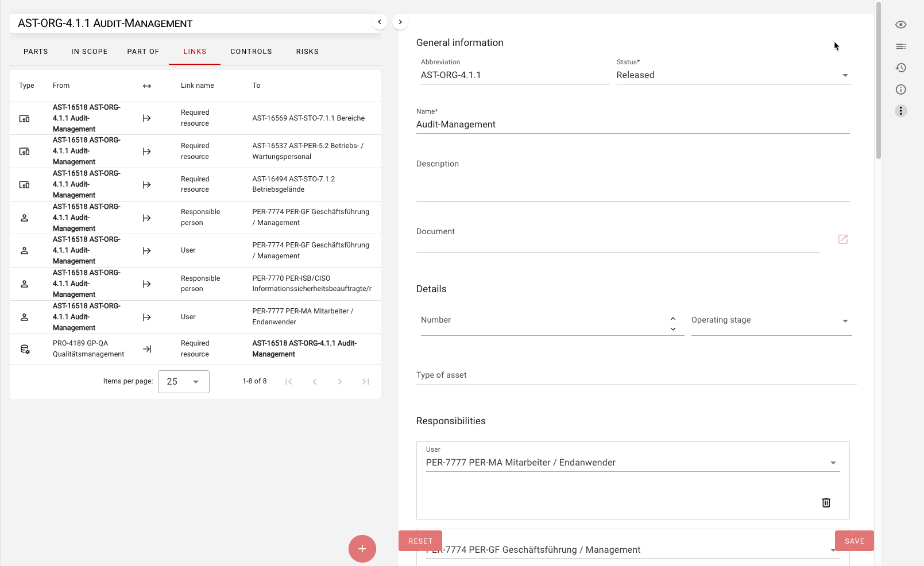Collapse panel with left chevron button
The width and height of the screenshot is (924, 566).
(x=379, y=22)
